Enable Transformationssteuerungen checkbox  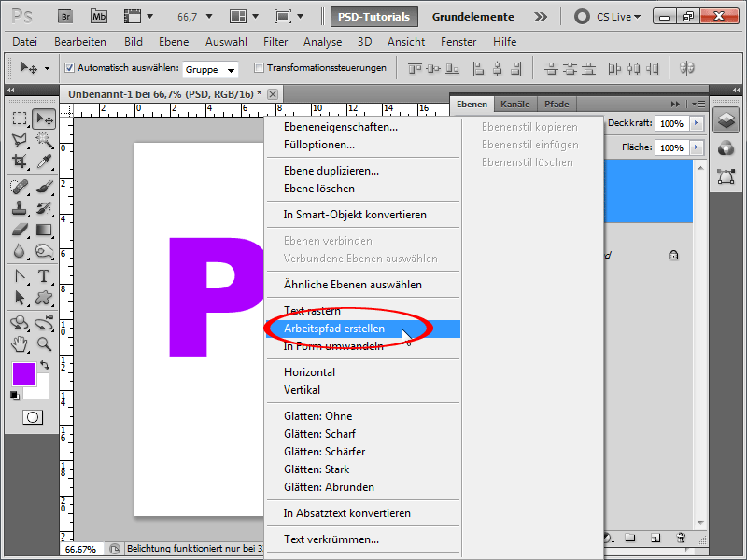pos(259,68)
